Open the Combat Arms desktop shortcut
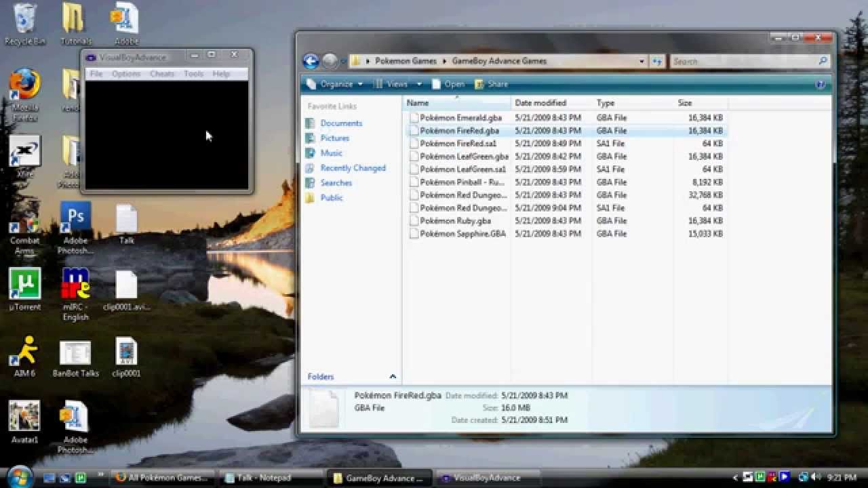868x488 pixels. [25, 234]
